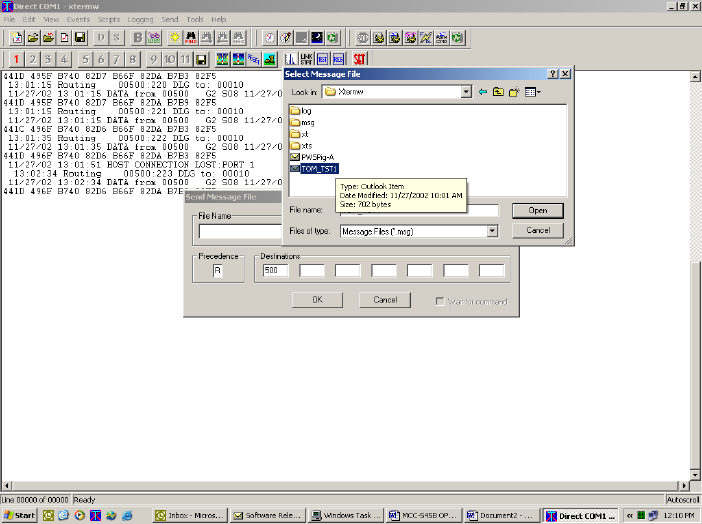Click Cancel in Send Message File dialog
702x524 pixels.
pyautogui.click(x=385, y=300)
